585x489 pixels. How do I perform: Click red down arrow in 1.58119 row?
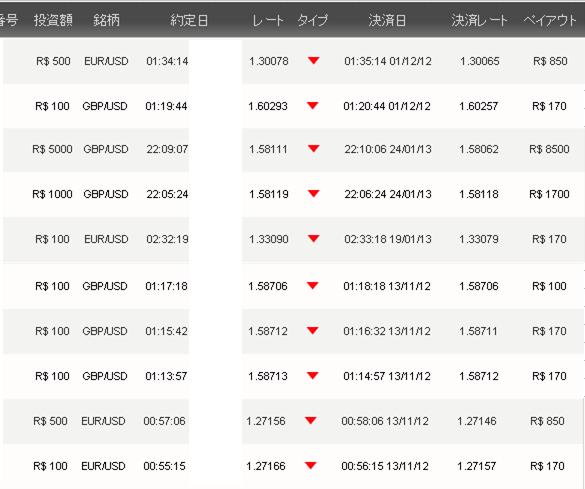pyautogui.click(x=313, y=193)
